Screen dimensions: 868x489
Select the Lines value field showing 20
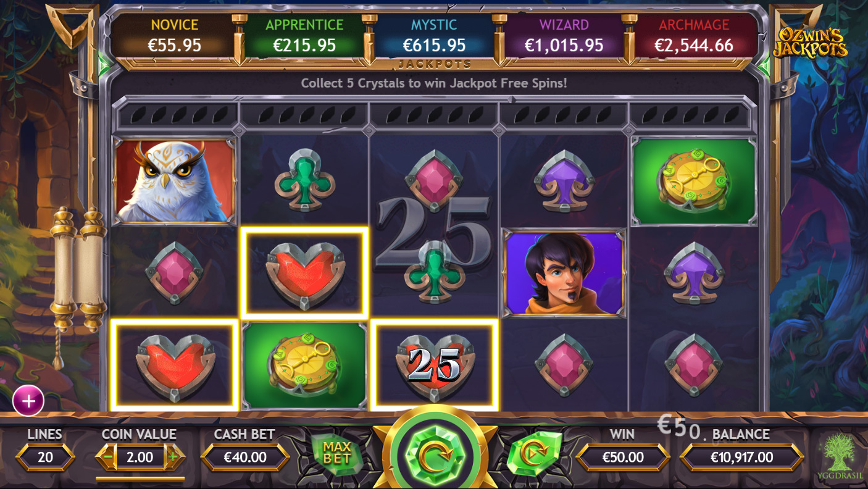coord(45,457)
